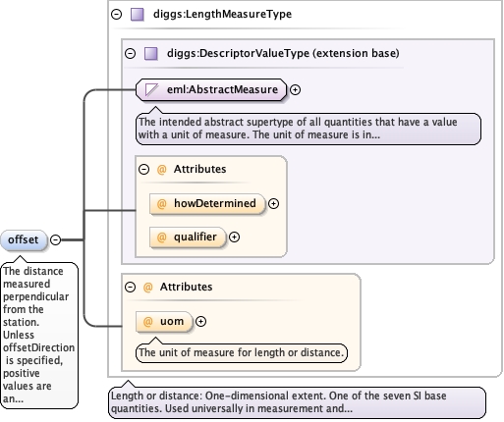Click the annotation 'Length or distance: One-dimensional extent...'
The height and width of the screenshot is (422, 504).
[x=297, y=402]
